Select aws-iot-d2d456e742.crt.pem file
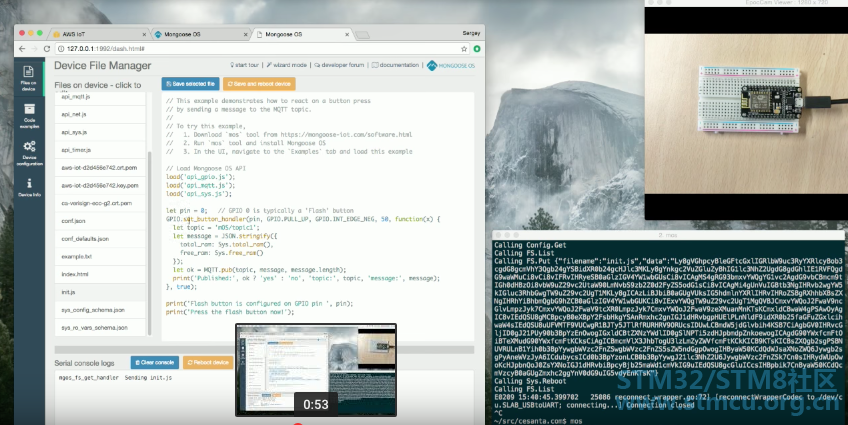 coord(100,168)
